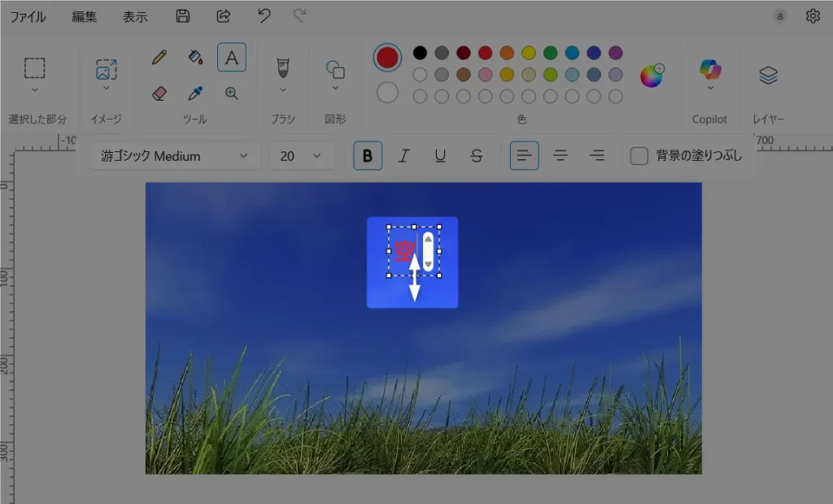Enable 背景の塗りつぶし checkbox

(x=639, y=156)
